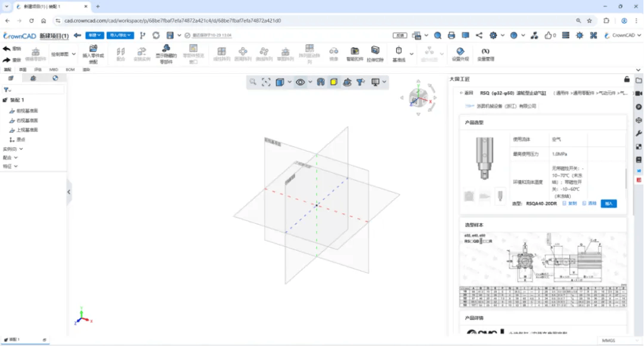Toggle the lock icon in 大国工匠 panel
The height and width of the screenshot is (346, 644).
tap(627, 79)
